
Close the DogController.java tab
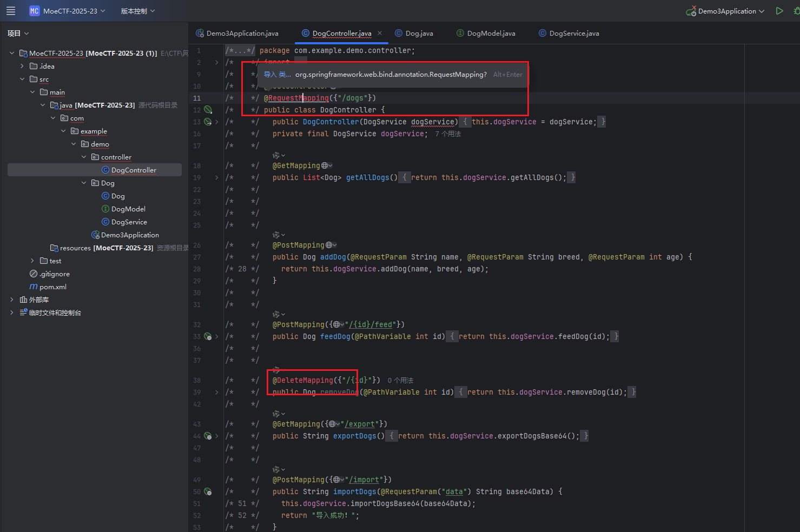click(380, 33)
